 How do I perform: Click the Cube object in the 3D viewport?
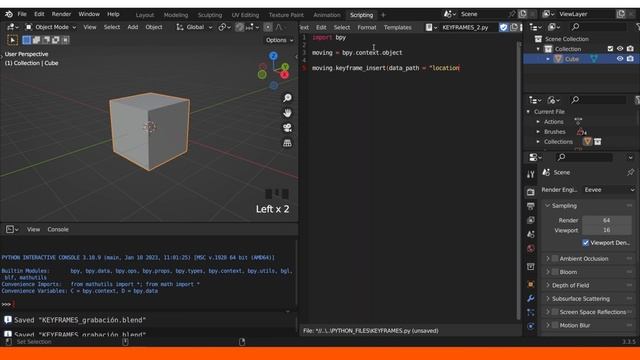click(149, 131)
